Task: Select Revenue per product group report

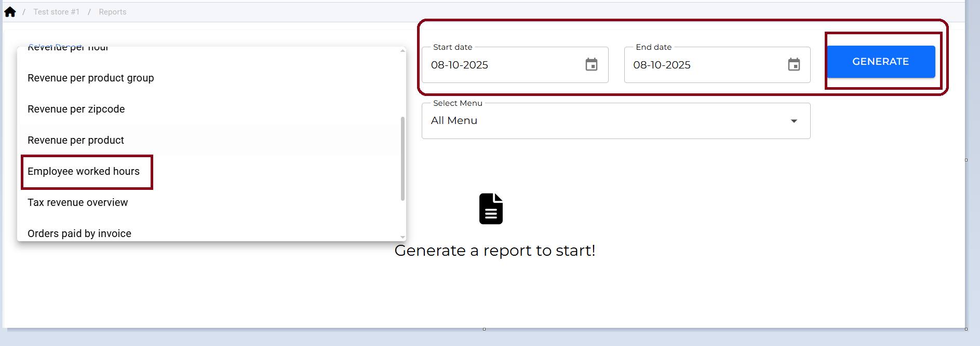Action: pyautogui.click(x=91, y=78)
